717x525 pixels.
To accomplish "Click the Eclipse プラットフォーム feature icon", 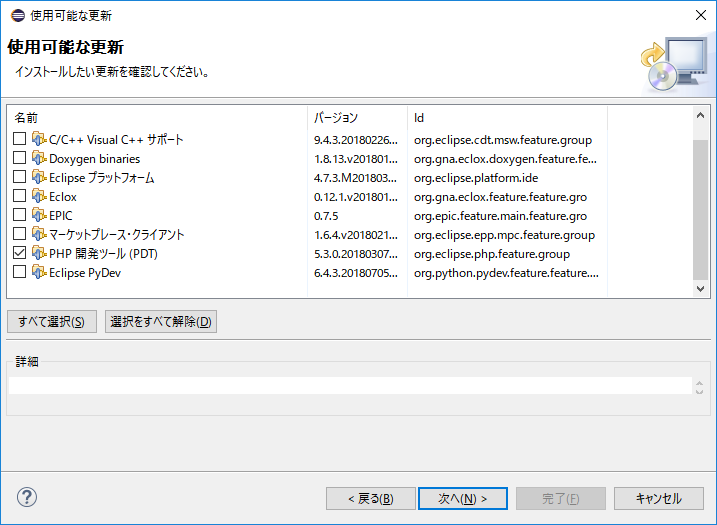I will tap(39, 177).
